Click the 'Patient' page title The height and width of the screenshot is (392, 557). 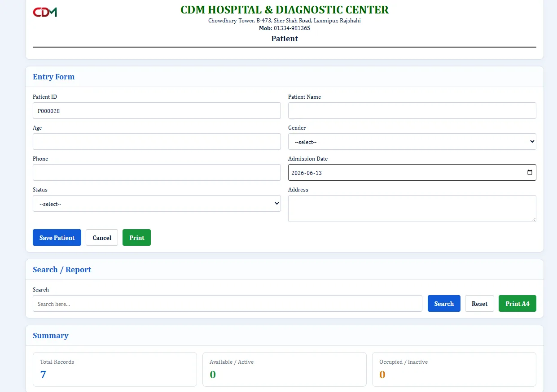pyautogui.click(x=285, y=39)
